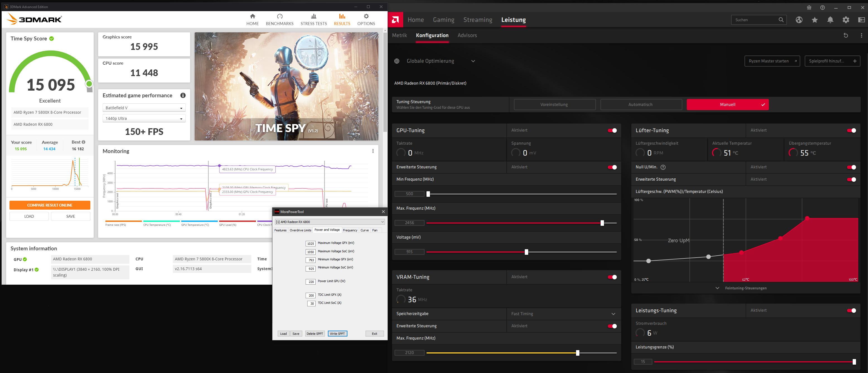Viewport: 868px width, 373px height.
Task: Click COMPARE RESULT ONLINE button
Action: (x=50, y=205)
